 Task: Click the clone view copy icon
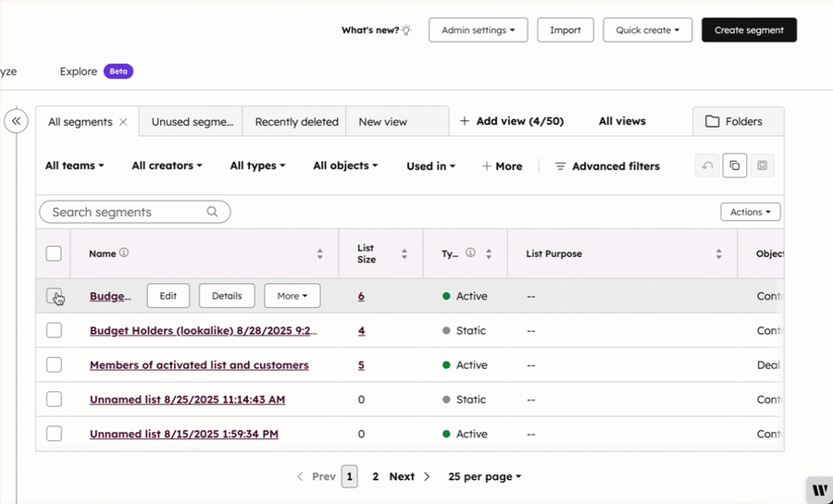point(735,166)
